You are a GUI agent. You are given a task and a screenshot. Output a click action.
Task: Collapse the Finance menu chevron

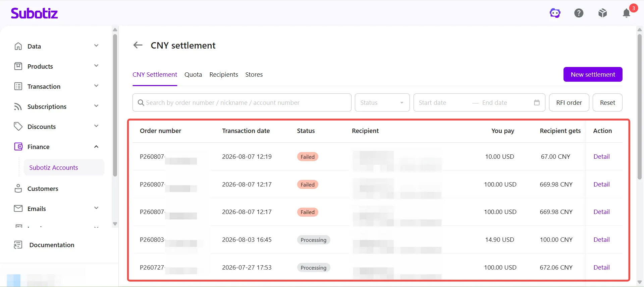[x=96, y=147]
